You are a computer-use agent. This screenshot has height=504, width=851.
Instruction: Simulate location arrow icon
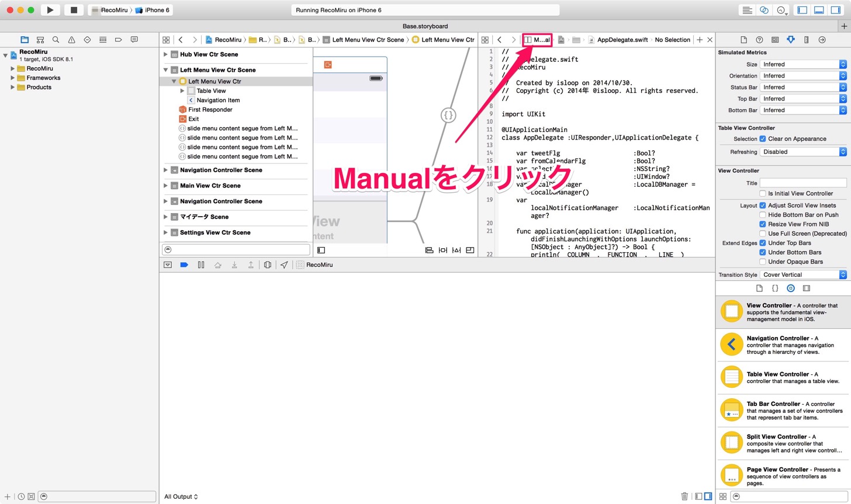(284, 265)
